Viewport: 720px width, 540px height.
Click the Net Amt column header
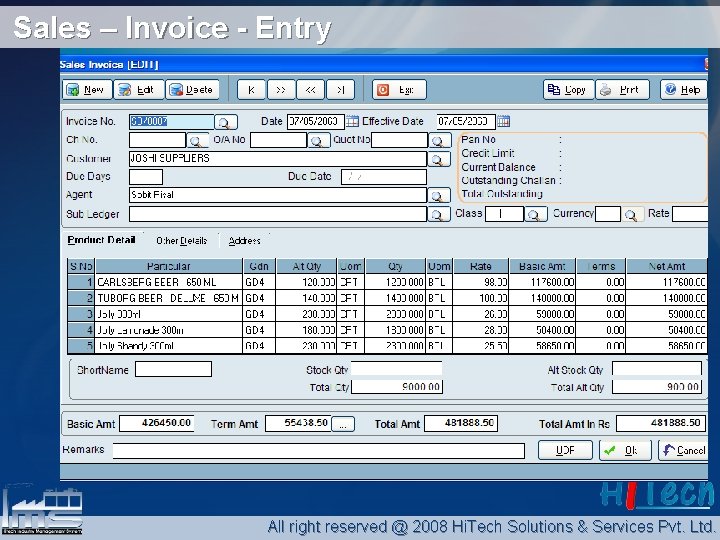pyautogui.click(x=667, y=266)
